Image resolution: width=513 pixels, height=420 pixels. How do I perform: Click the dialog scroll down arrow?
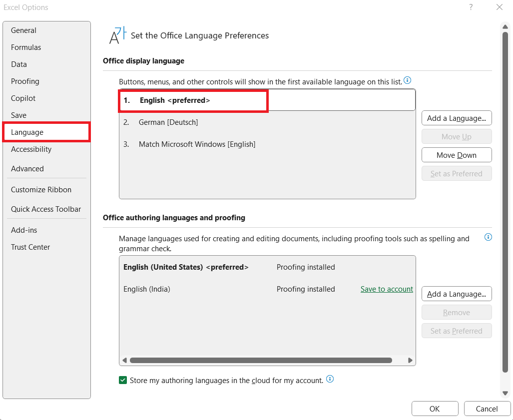tap(506, 393)
